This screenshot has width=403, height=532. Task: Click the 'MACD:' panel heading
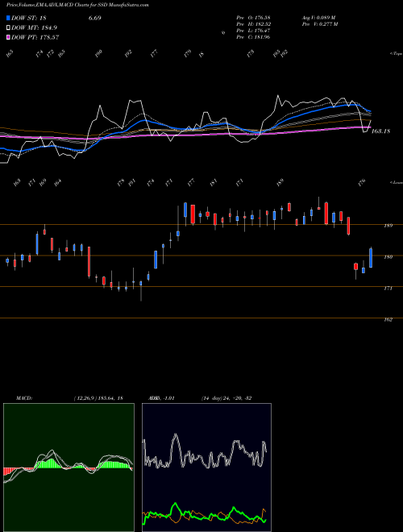pos(23,398)
